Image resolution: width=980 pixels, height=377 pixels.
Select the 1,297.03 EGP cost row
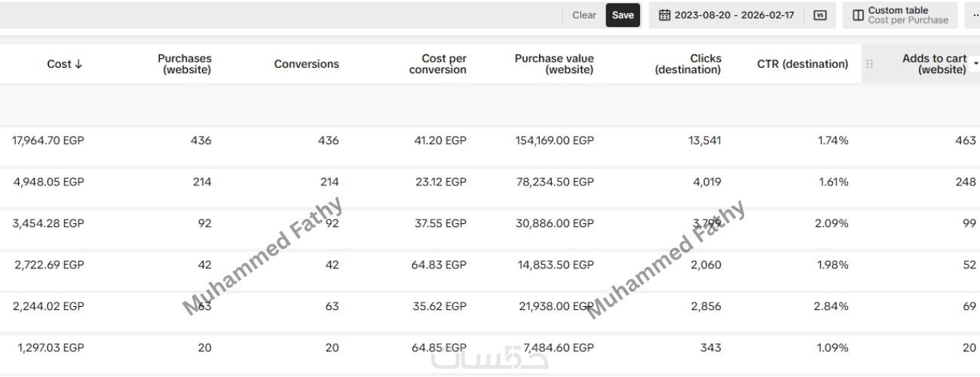pyautogui.click(x=51, y=348)
